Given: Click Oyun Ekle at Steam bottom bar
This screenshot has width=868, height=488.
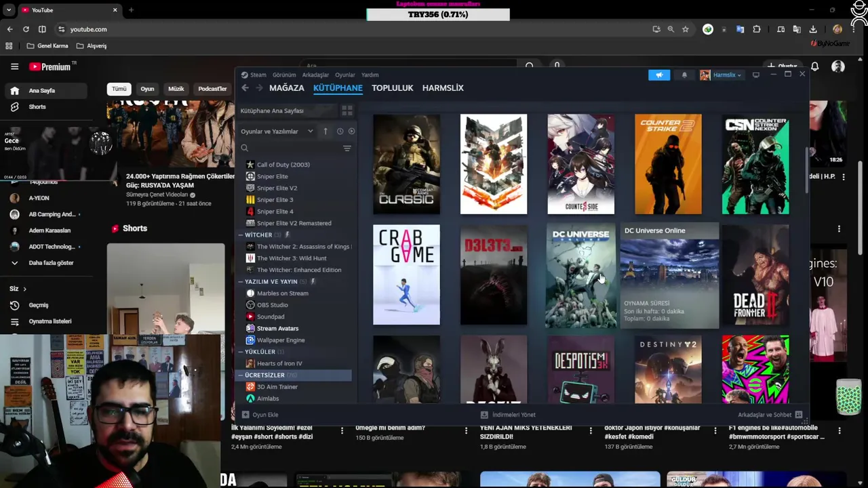Looking at the screenshot, I should (260, 415).
